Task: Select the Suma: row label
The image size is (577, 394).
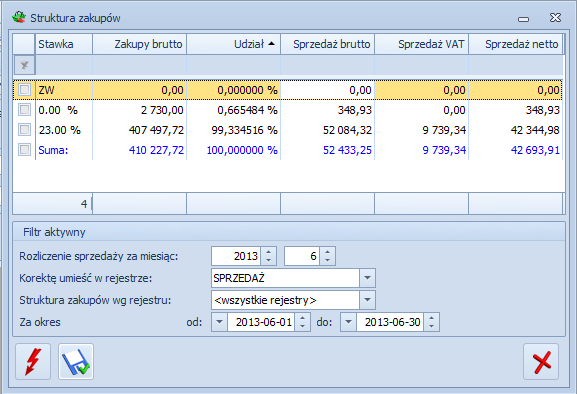Action: (x=53, y=150)
